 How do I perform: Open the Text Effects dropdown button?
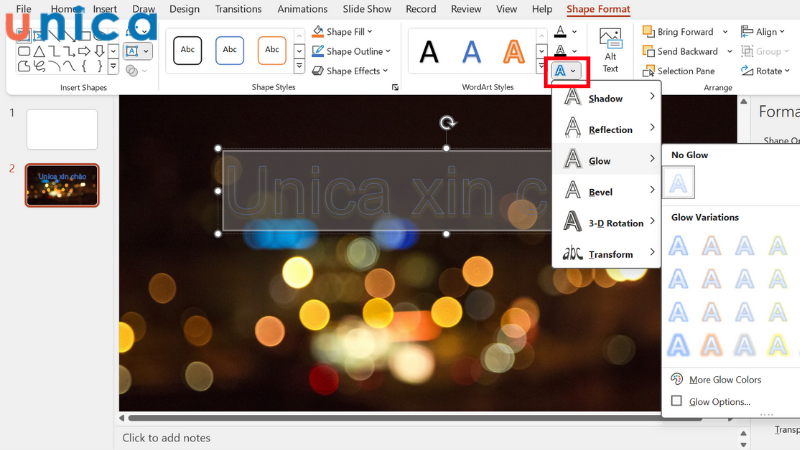(565, 71)
